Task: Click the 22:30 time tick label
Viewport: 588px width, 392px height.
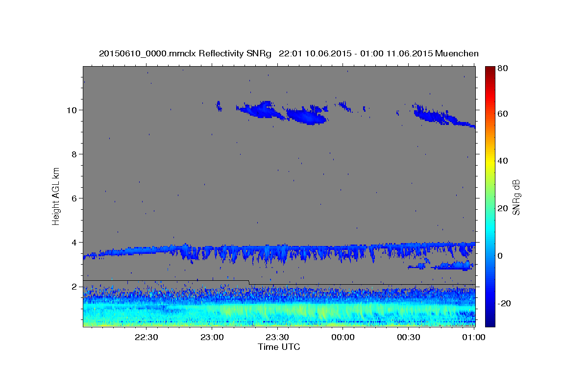Action: [x=146, y=338]
